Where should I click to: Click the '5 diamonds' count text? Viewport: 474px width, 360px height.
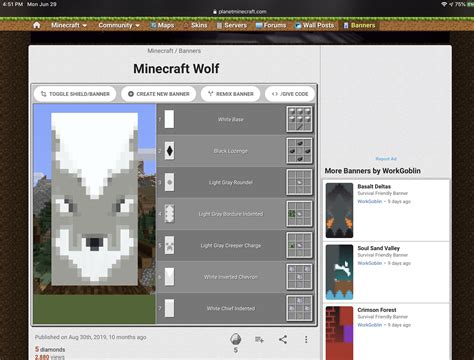50,349
